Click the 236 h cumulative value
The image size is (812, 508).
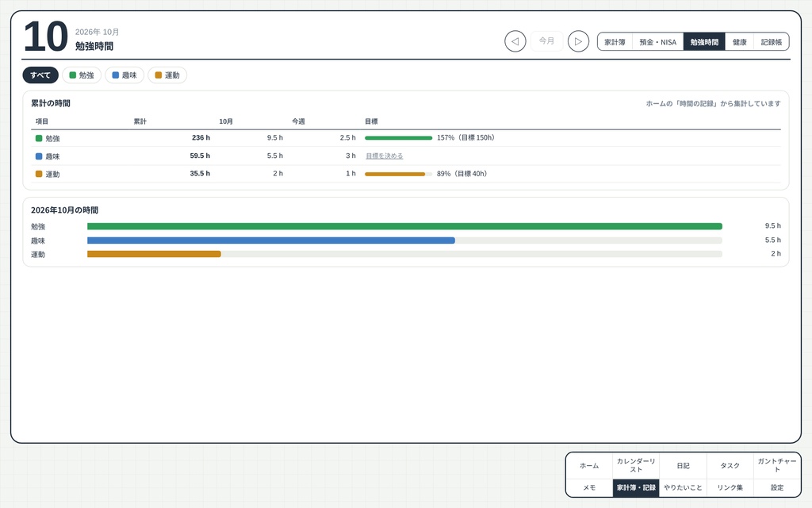tap(201, 138)
